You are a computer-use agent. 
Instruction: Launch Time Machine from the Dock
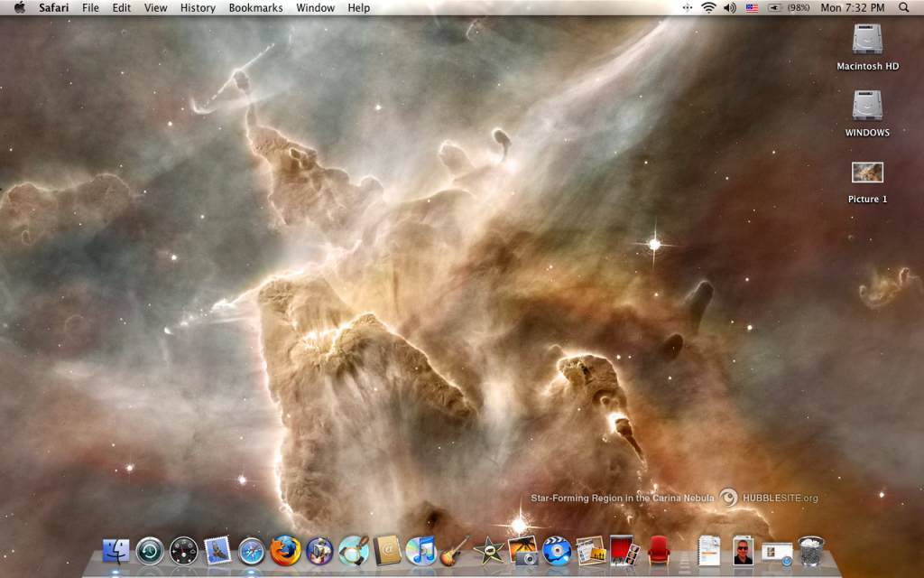(x=150, y=552)
